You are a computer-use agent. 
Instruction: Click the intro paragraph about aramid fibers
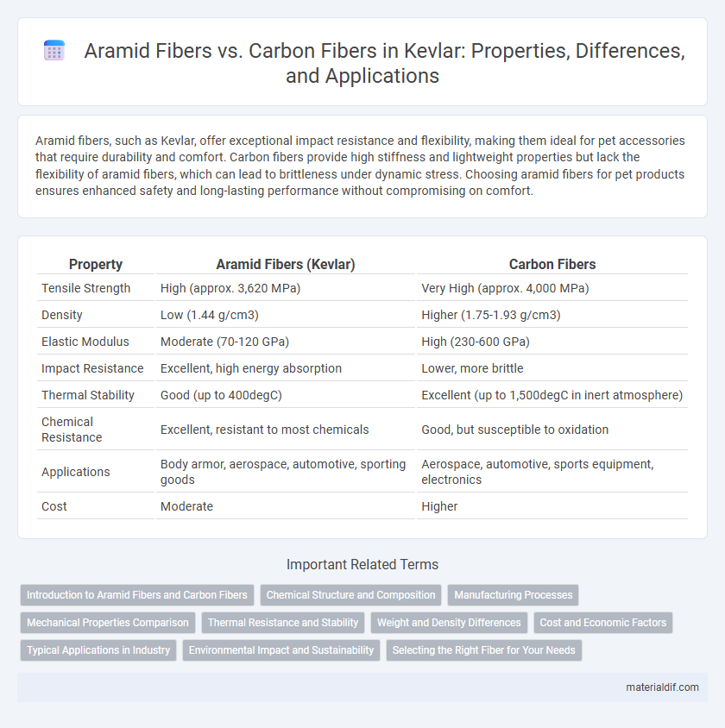click(360, 166)
